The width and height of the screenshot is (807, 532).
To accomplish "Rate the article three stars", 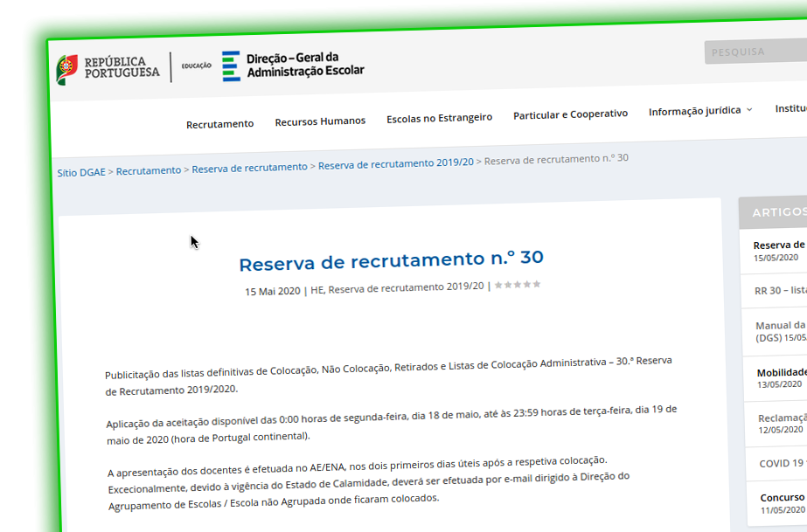I will (x=518, y=285).
